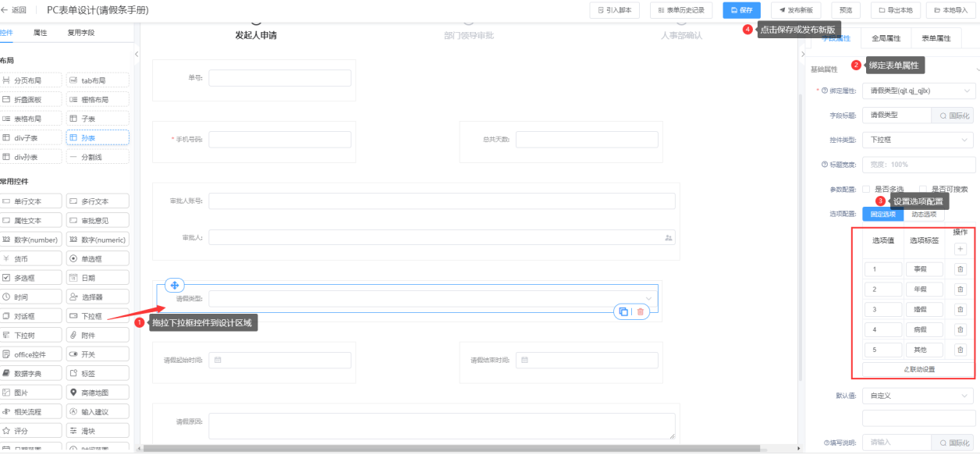Open the 复用字段 tab
This screenshot has width=980, height=455.
pyautogui.click(x=80, y=33)
